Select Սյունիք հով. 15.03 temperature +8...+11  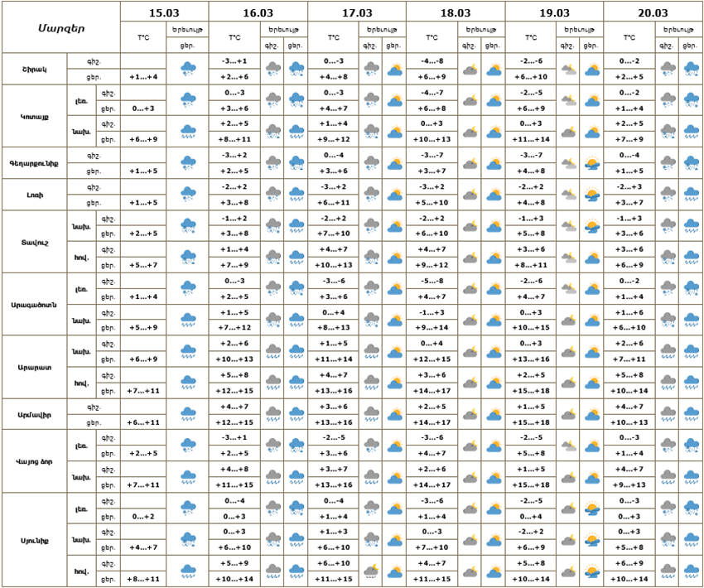(x=144, y=578)
